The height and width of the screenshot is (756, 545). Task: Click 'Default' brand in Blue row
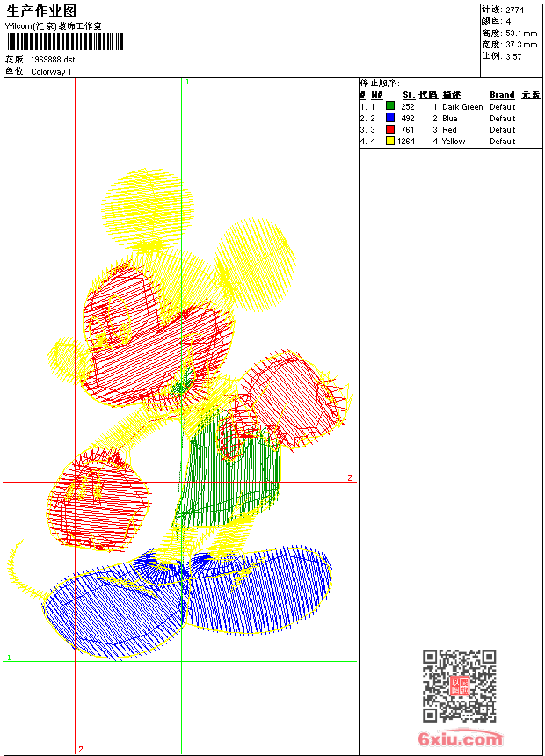[503, 119]
